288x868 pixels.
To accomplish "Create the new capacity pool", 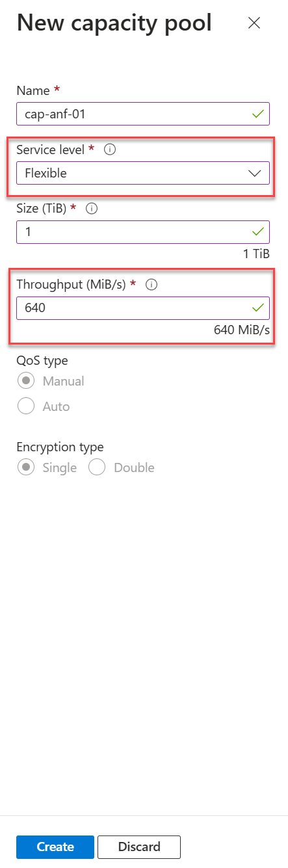I will coord(55,847).
